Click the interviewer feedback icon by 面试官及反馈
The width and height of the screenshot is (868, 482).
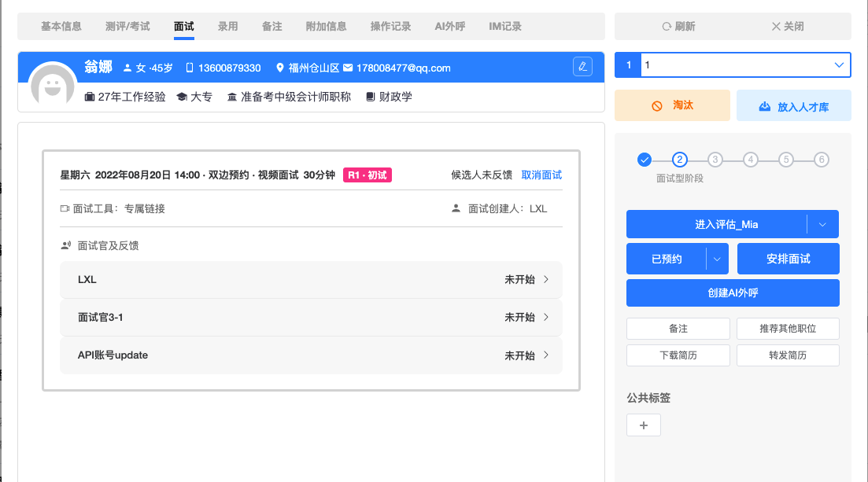(66, 245)
